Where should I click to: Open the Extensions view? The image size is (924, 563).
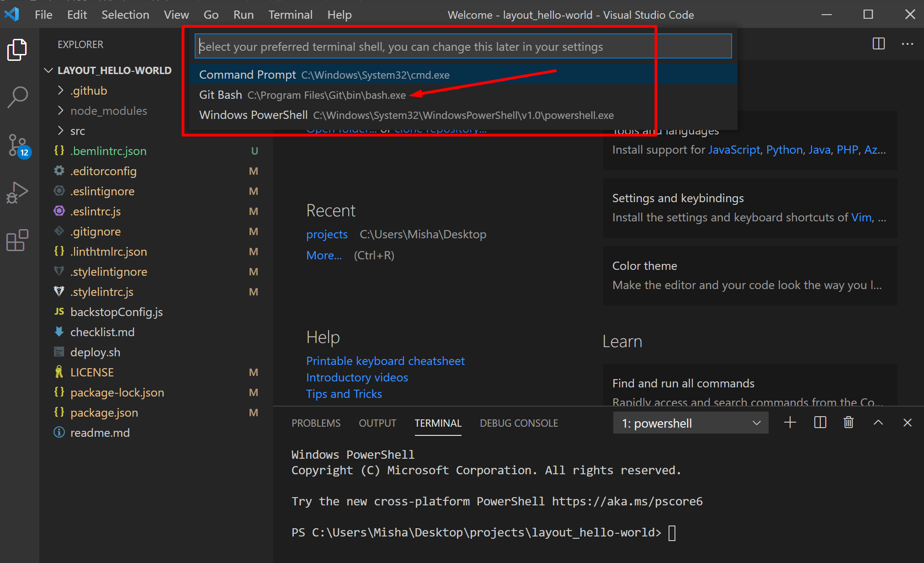point(17,240)
